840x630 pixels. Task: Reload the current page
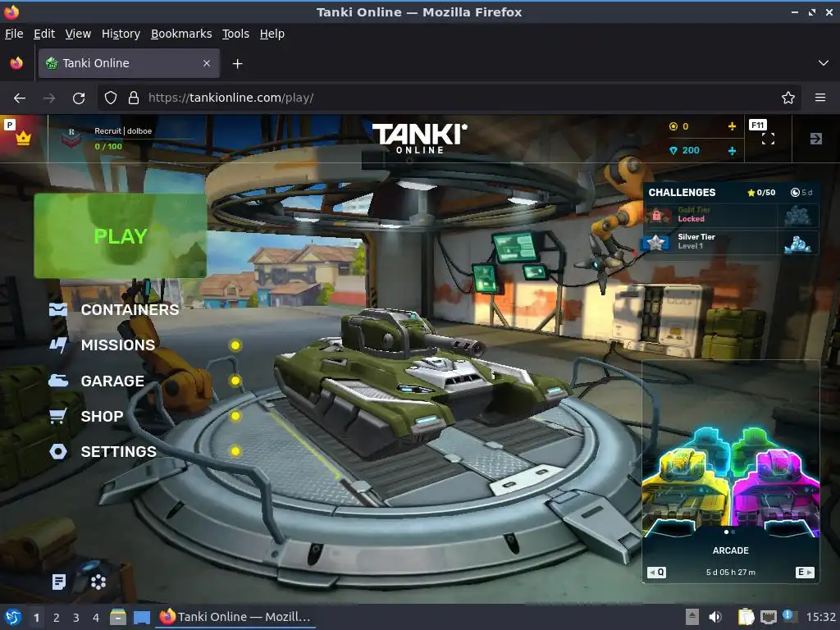(x=79, y=98)
